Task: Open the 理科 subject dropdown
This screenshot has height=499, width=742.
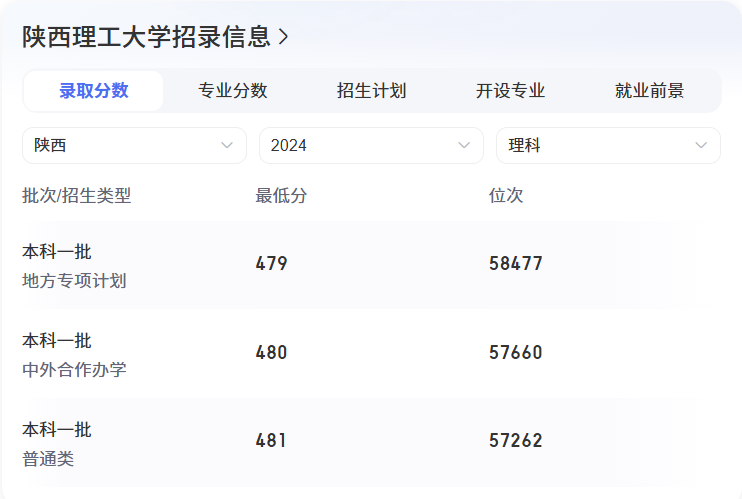Action: tap(608, 145)
